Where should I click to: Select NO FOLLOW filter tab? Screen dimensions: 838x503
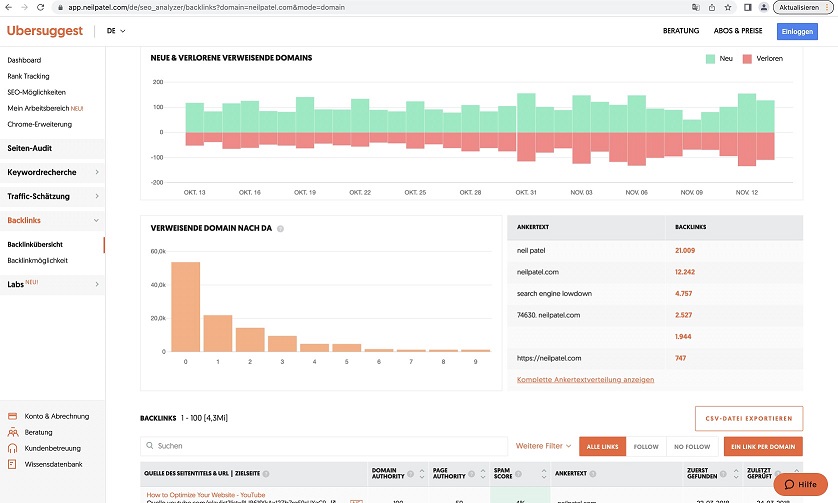(692, 446)
